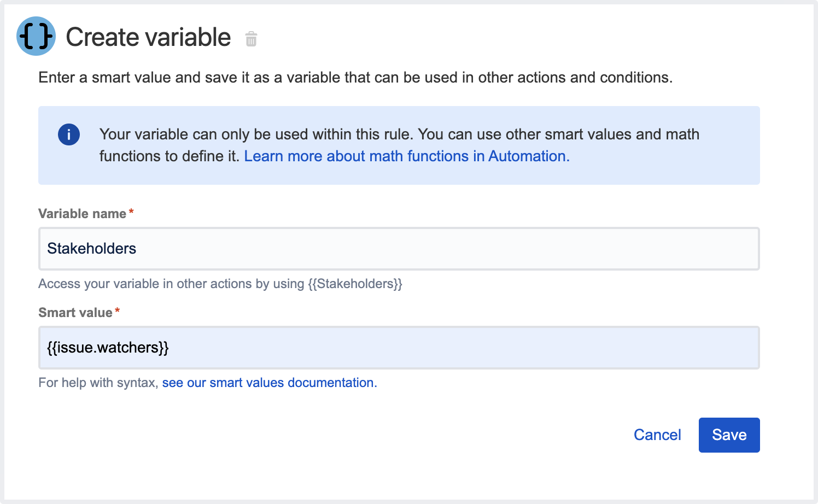Screen dimensions: 818x504
Task: Click the 'Your variable can only be used' message
Action: click(x=399, y=134)
